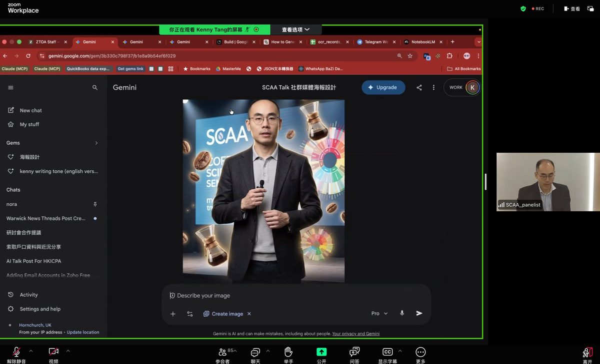Open the 问答 Q&A panel
The width and height of the screenshot is (600, 364).
354,355
